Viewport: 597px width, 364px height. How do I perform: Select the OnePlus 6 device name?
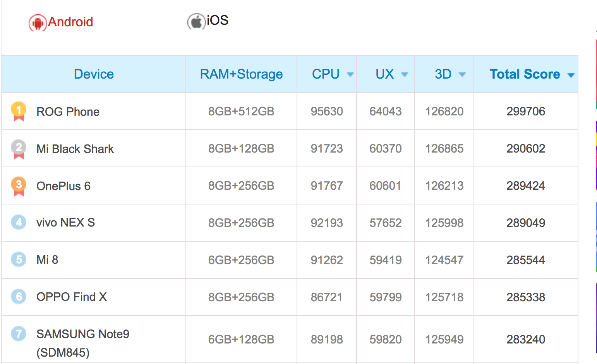coord(63,186)
